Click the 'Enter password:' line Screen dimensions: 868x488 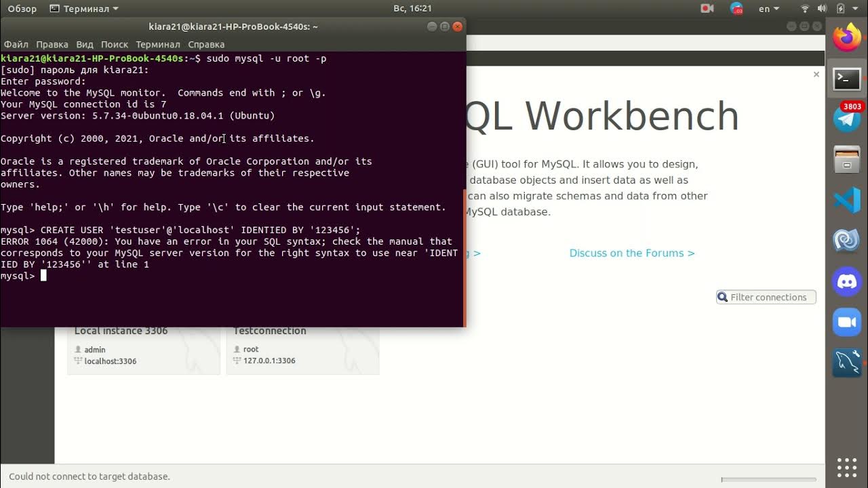click(43, 81)
